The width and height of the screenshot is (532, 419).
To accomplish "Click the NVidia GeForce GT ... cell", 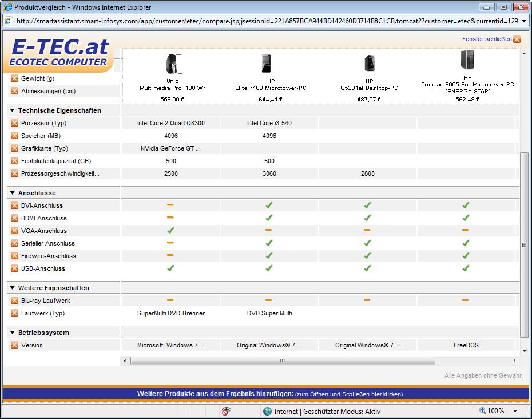I will [170, 148].
